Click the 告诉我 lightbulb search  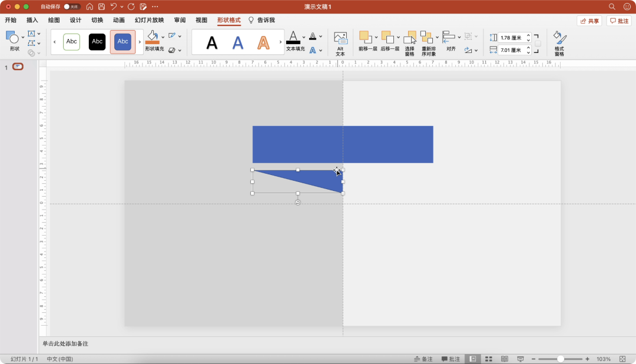262,20
